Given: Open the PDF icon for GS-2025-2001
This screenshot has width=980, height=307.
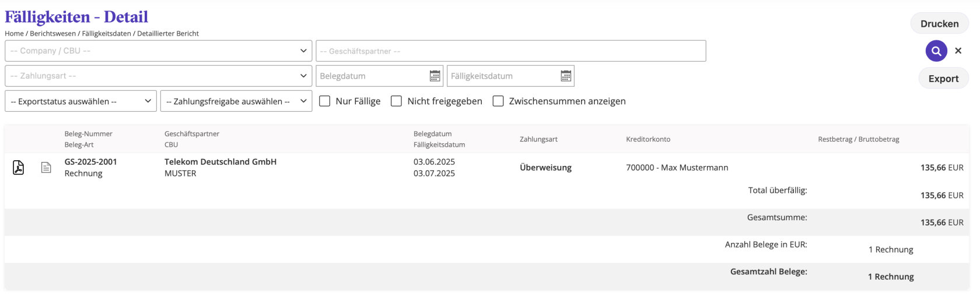Looking at the screenshot, I should 19,168.
